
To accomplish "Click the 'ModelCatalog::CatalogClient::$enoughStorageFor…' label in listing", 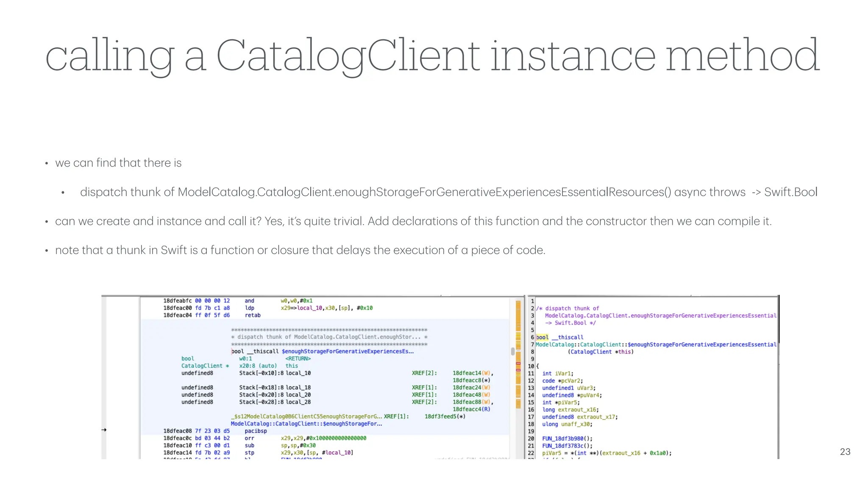I will tap(306, 424).
